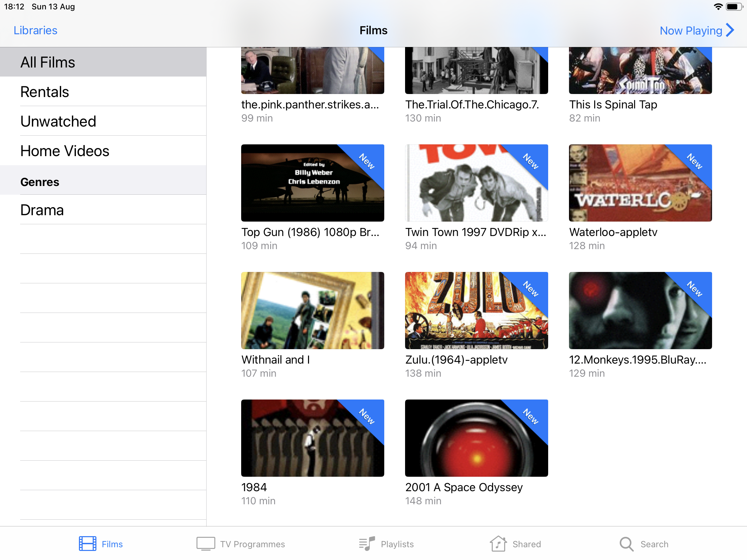This screenshot has width=747, height=560.
Task: Open the Now Playing screen
Action: point(691,30)
